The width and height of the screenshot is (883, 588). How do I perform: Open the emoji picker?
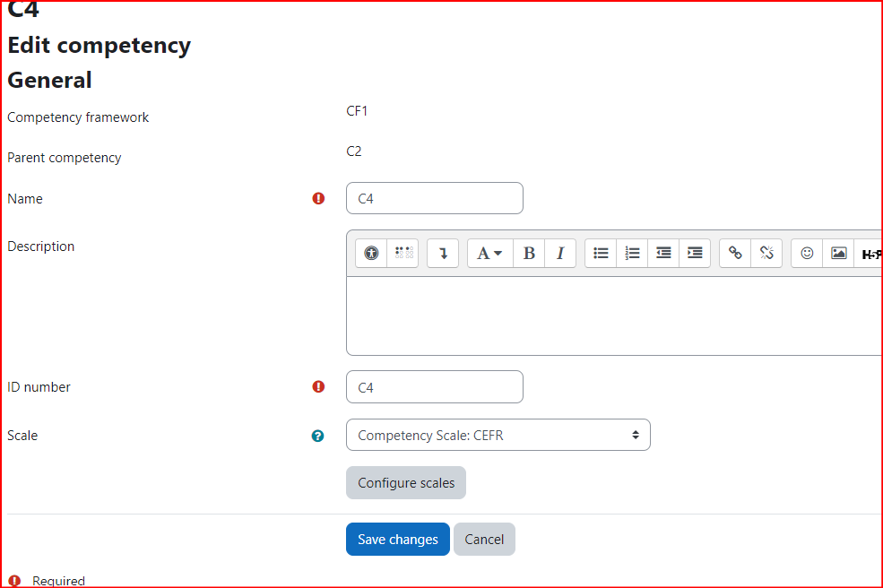coord(807,254)
